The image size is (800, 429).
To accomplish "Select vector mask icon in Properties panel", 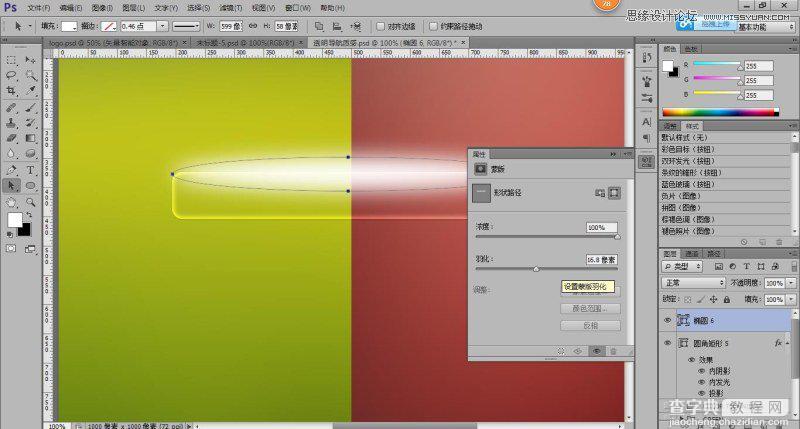I will pos(614,193).
